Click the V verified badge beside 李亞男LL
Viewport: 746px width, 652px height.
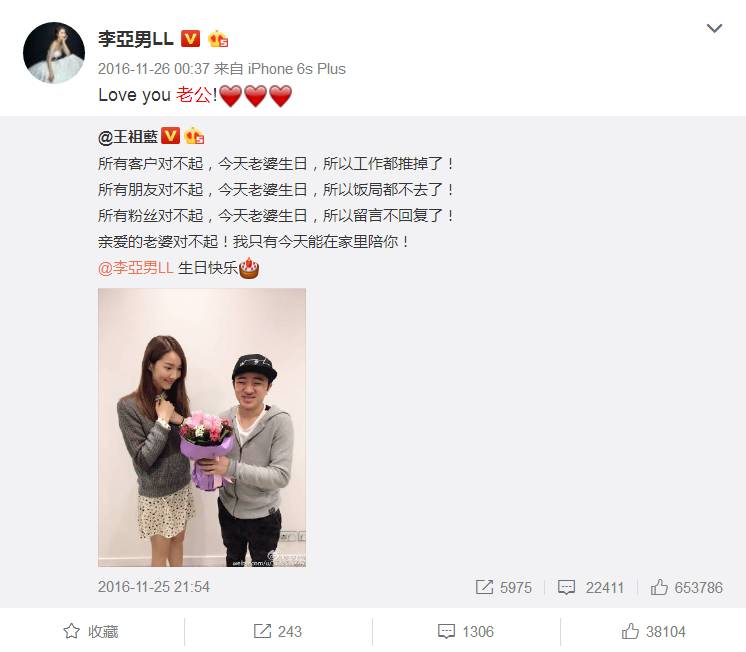190,39
